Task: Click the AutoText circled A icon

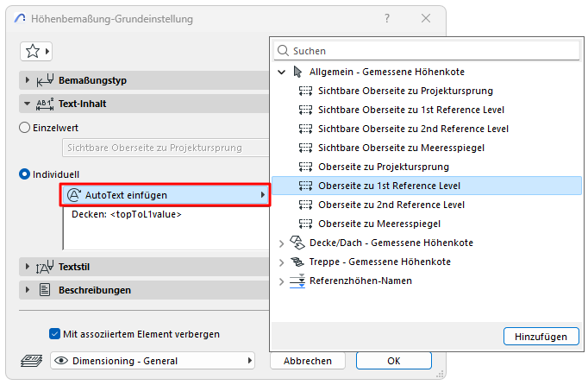Action: 74,195
